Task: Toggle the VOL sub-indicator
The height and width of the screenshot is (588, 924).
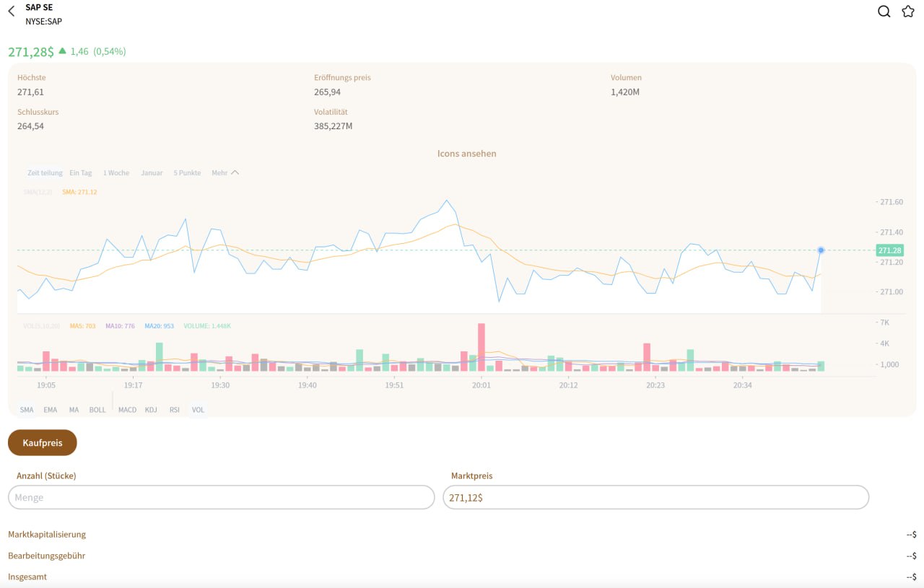Action: pyautogui.click(x=198, y=410)
